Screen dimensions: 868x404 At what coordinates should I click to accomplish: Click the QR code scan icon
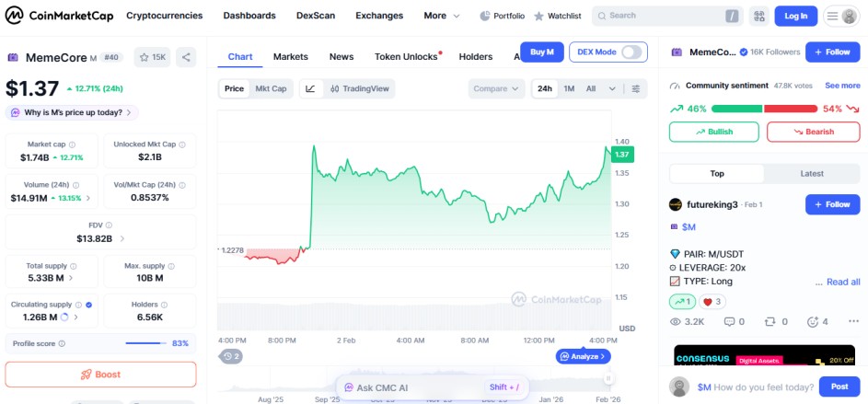click(759, 16)
